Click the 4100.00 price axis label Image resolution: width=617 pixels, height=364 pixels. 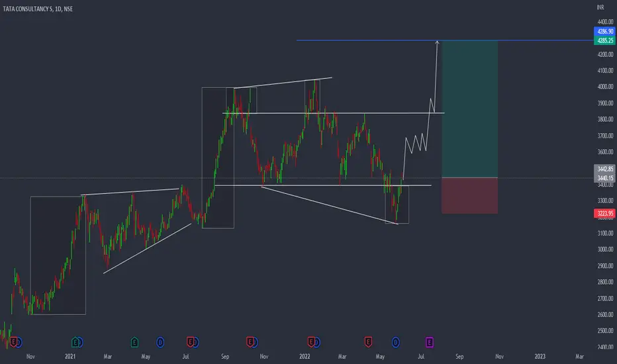[x=605, y=70]
